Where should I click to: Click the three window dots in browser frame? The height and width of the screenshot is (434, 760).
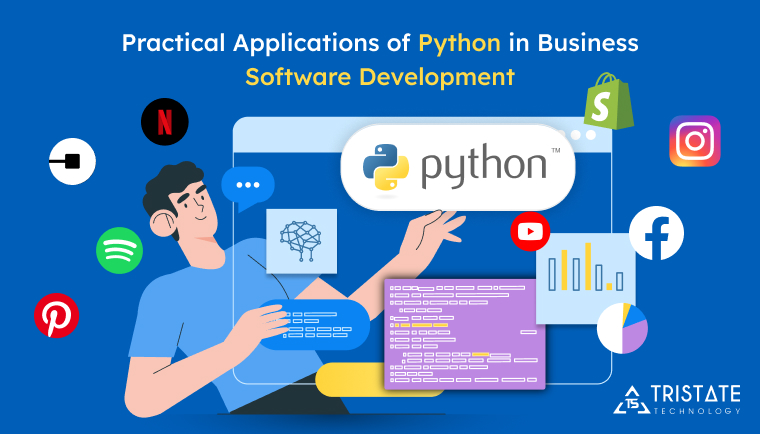(x=576, y=134)
